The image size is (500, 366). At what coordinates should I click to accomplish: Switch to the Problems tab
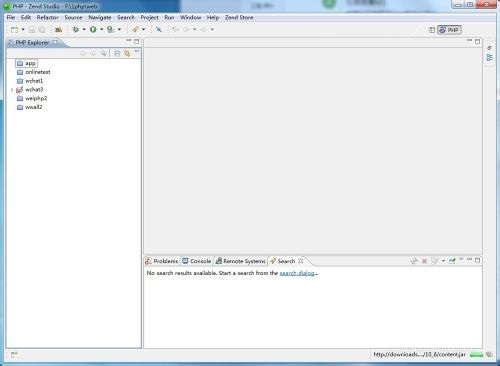pyautogui.click(x=162, y=261)
